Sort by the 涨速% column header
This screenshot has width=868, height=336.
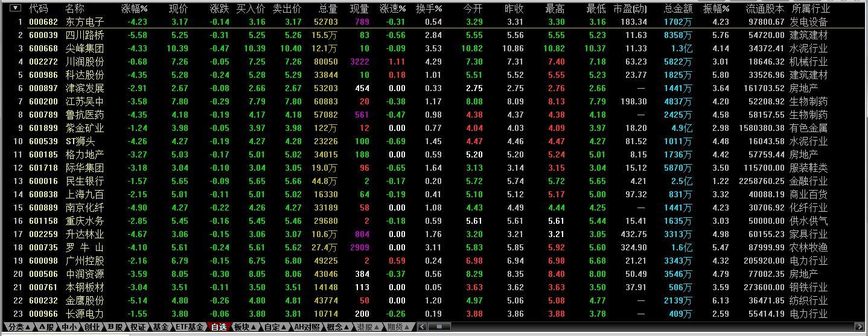[x=392, y=8]
